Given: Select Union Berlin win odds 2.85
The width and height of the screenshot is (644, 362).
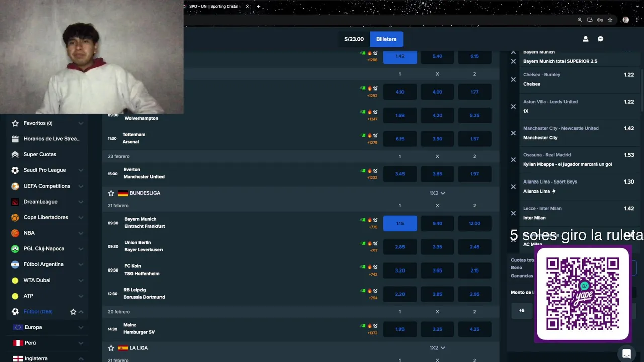Looking at the screenshot, I should [x=400, y=247].
